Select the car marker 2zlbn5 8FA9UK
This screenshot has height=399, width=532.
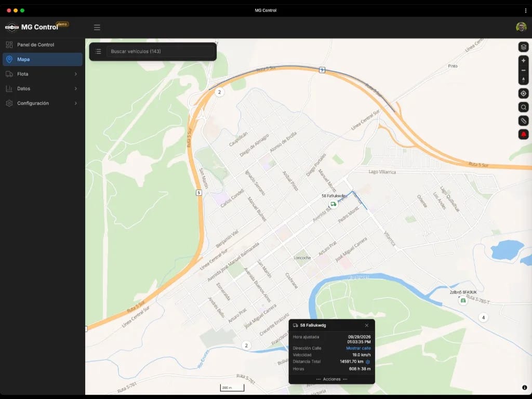coord(463,301)
